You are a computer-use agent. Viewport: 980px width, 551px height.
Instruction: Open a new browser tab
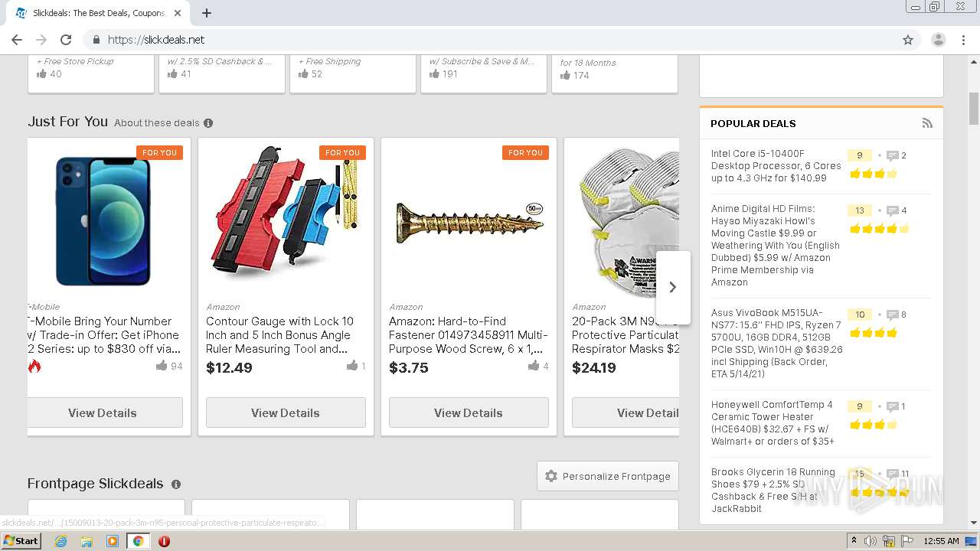click(x=207, y=13)
